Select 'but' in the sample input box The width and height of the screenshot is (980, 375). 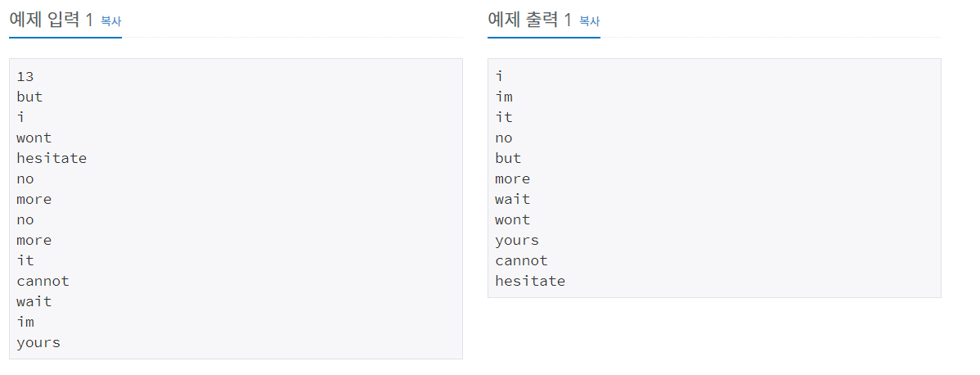pyautogui.click(x=29, y=97)
